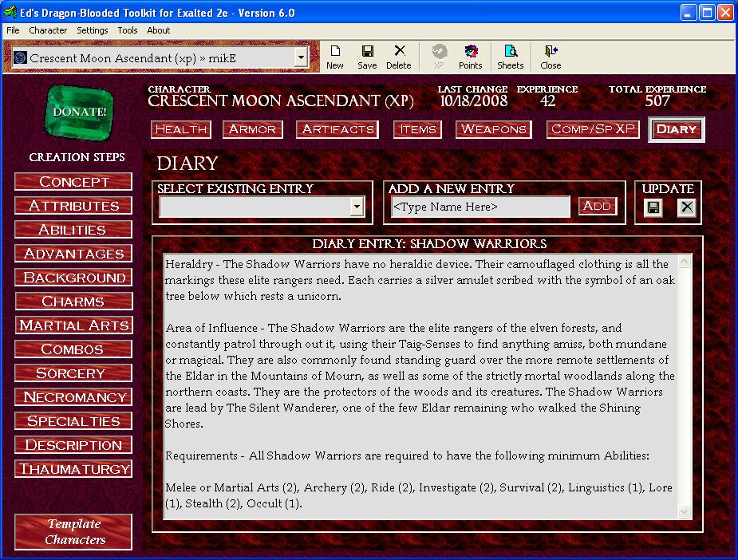Viewport: 738px width, 560px height.
Task: Open the Select Existing Entry combo box
Action: click(x=262, y=207)
